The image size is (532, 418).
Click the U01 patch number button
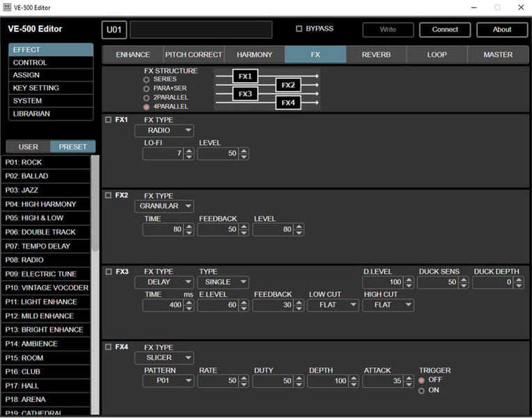[114, 30]
